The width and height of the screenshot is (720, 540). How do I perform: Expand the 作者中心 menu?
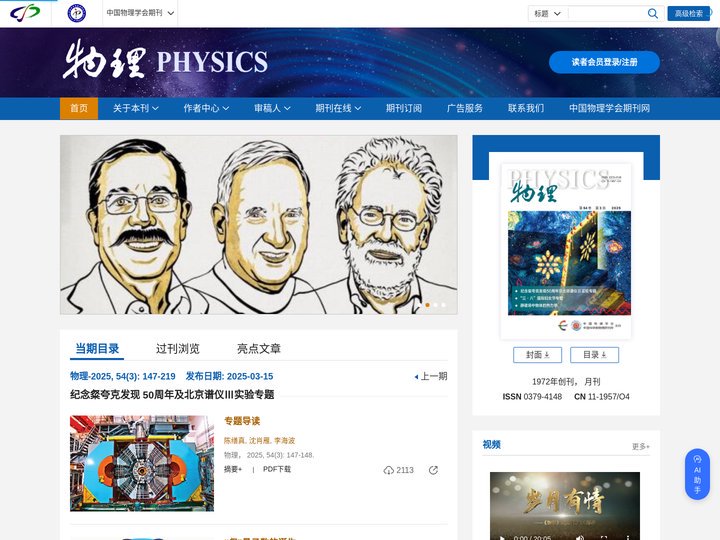coord(206,108)
